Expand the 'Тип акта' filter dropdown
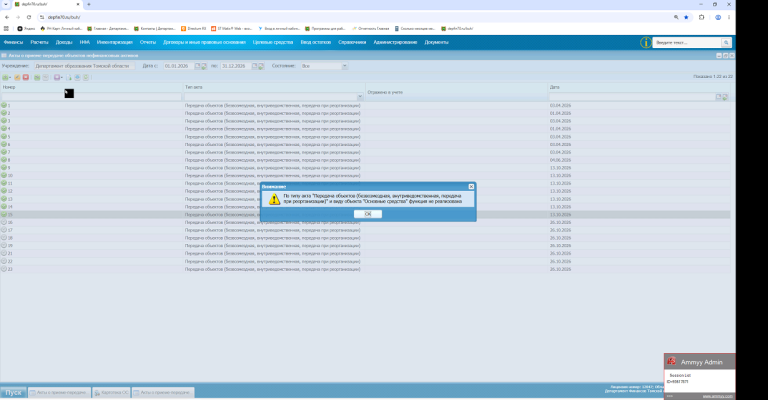The width and height of the screenshot is (768, 400). (x=360, y=96)
